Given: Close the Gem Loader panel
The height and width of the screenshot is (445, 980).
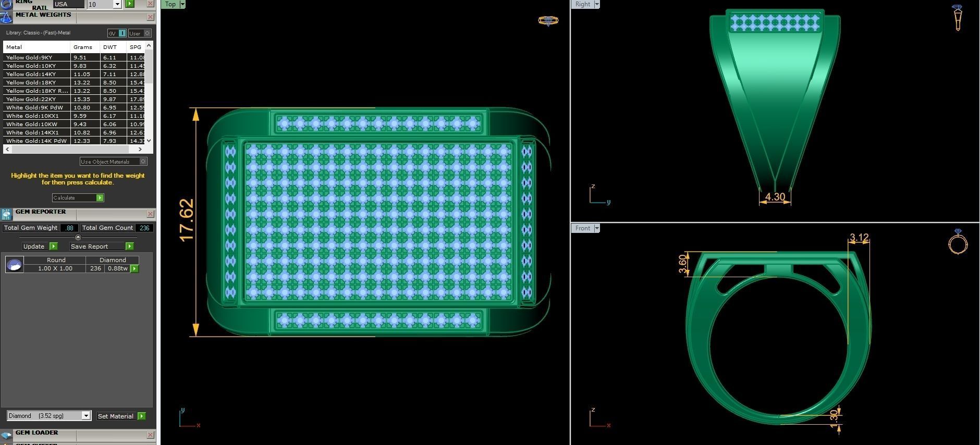Looking at the screenshot, I should pos(150,435).
